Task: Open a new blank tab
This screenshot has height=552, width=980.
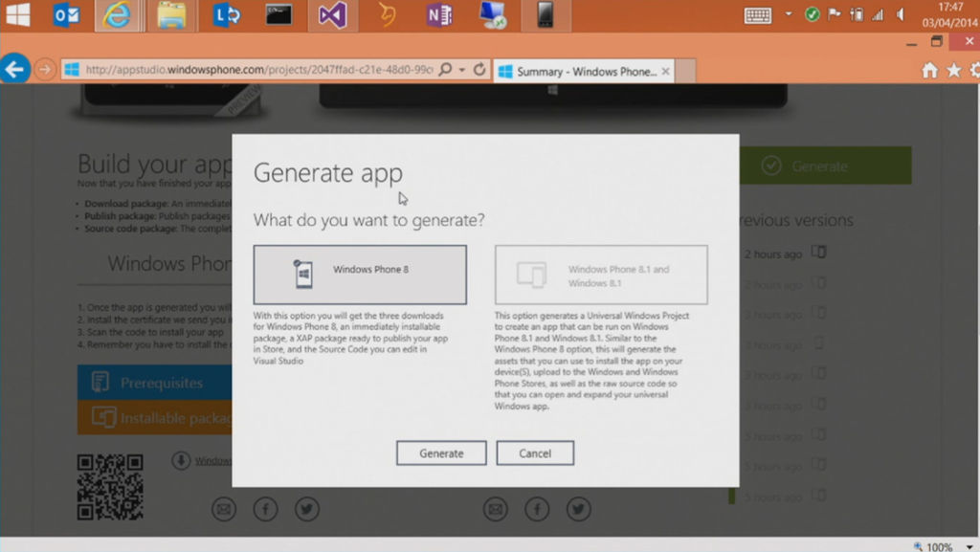Action: tap(685, 71)
